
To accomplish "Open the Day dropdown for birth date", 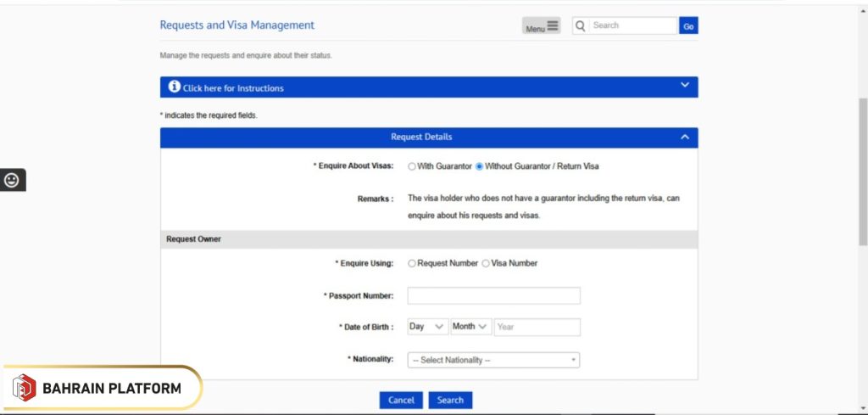I will pos(428,327).
